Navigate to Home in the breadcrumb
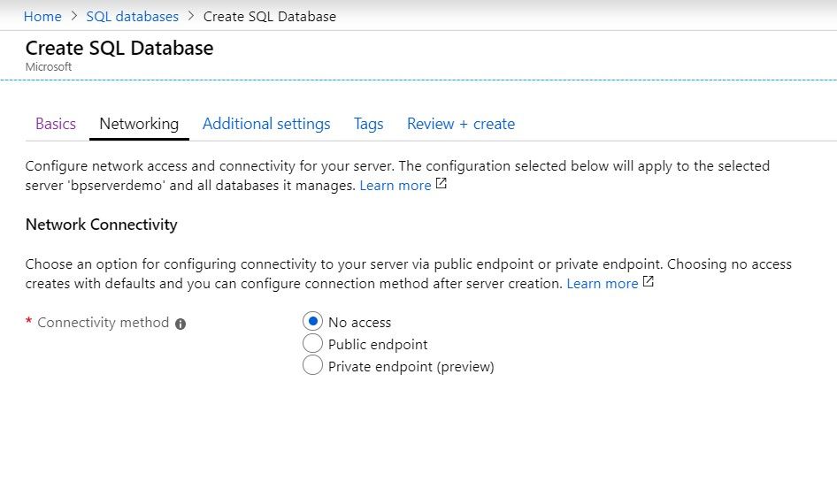The height and width of the screenshot is (504, 837). (42, 16)
